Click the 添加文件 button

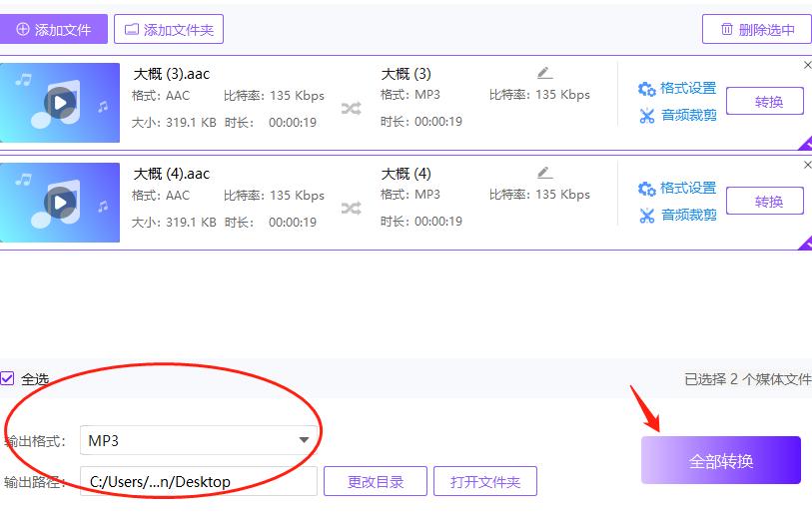point(53,29)
